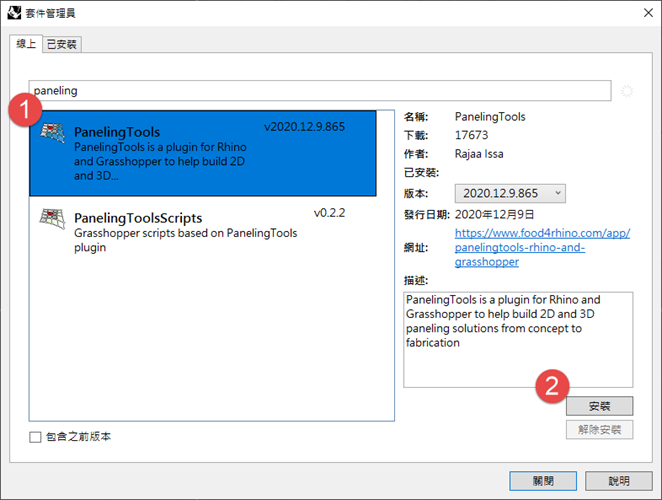Switch to the 線上 tab
662x500 pixels.
pyautogui.click(x=26, y=43)
